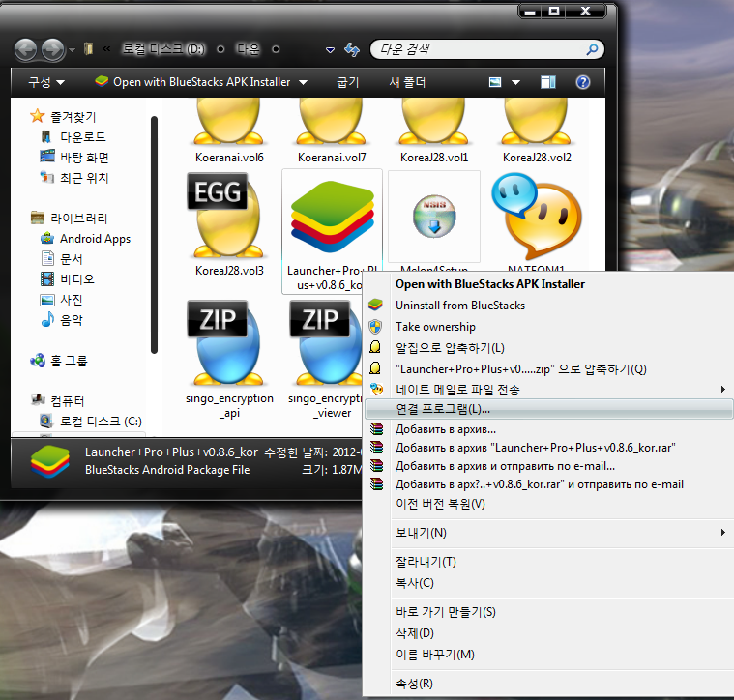Open the 구성 organize menu
This screenshot has width=734, height=700.
[x=45, y=83]
